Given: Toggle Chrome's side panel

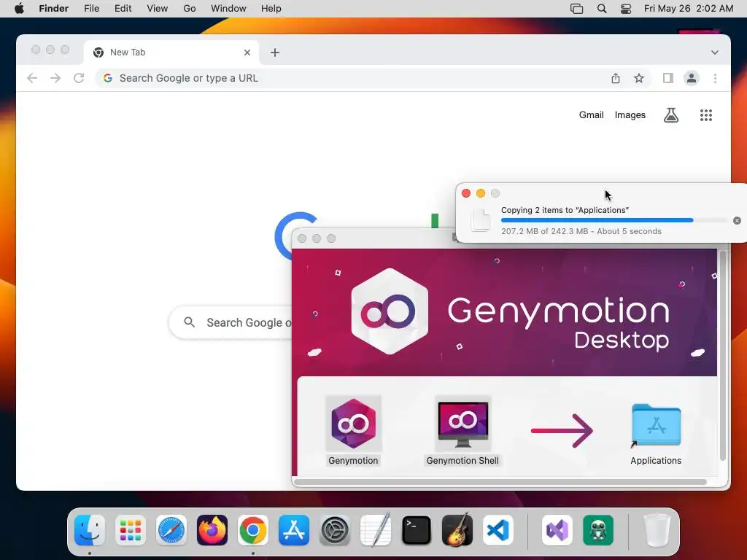Looking at the screenshot, I should (668, 78).
